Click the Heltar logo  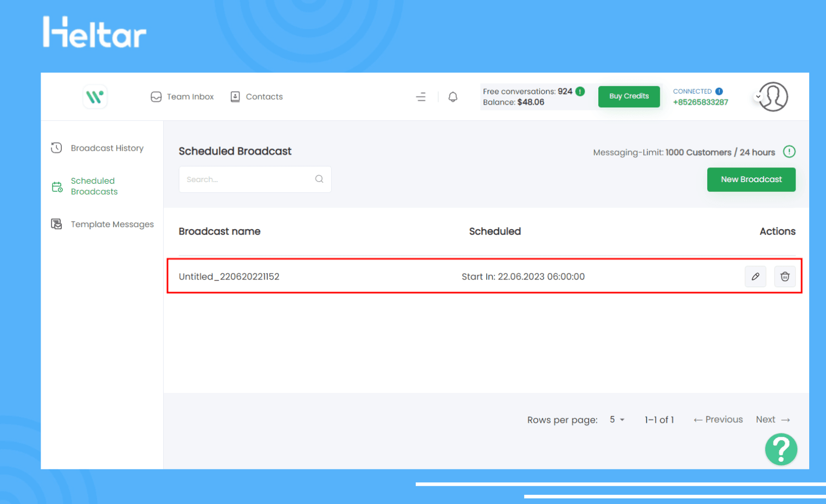pyautogui.click(x=95, y=32)
